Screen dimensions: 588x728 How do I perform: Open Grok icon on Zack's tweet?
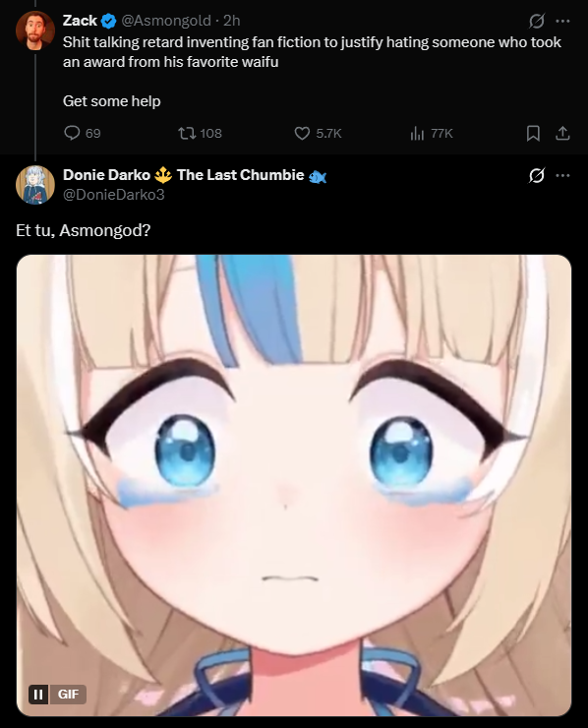pos(537,21)
